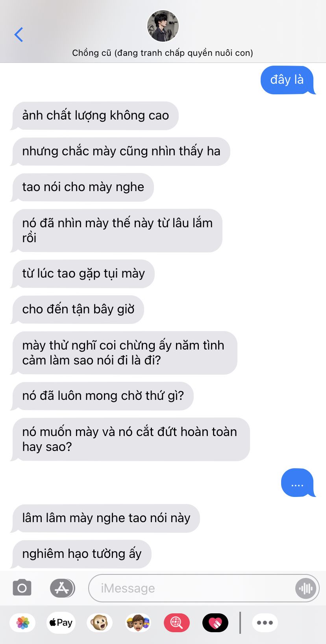
Task: Tap message "nó đã luôn mong chờ thứ gì?"
Action: point(103,396)
